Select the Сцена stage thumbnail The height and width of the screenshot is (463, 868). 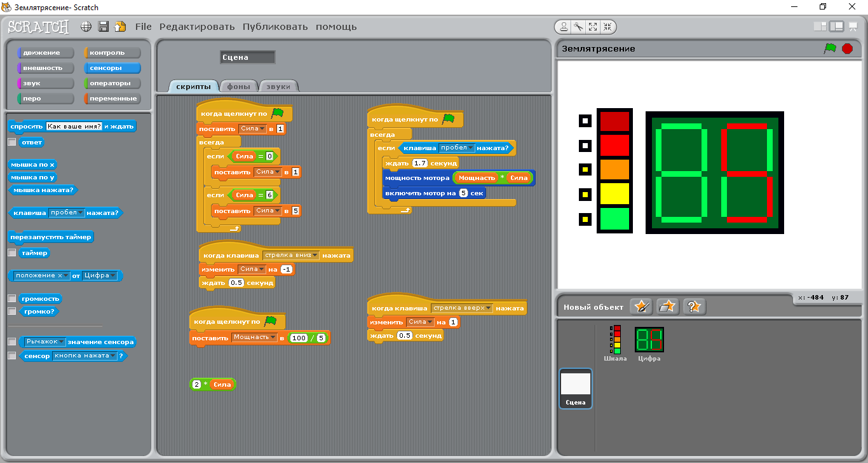576,389
